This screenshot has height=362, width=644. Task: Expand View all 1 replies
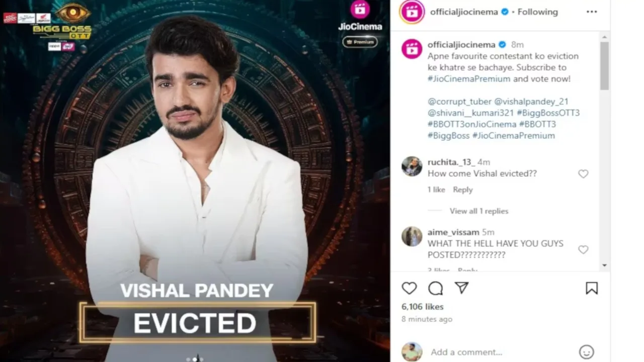[x=479, y=211]
